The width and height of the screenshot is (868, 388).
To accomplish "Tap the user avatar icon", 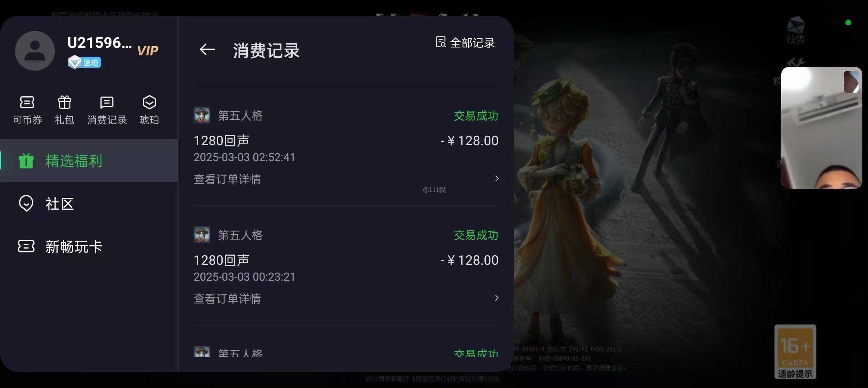I will [35, 51].
